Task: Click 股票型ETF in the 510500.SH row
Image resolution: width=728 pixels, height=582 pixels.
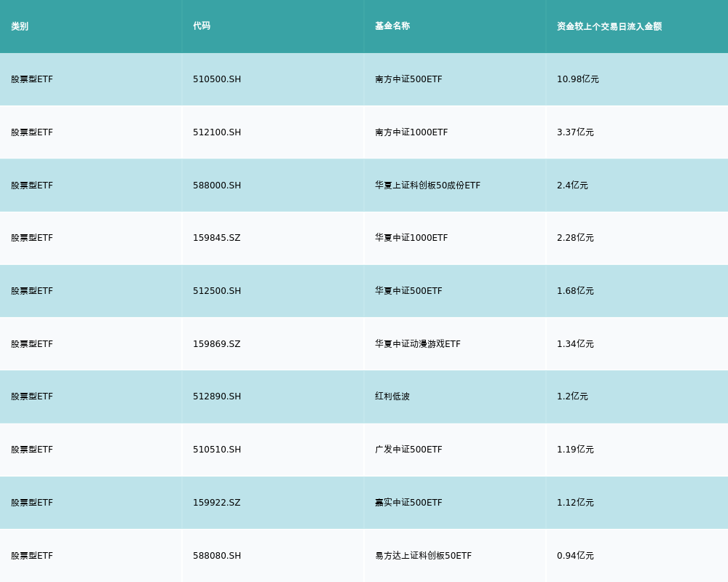Action: [x=32, y=79]
